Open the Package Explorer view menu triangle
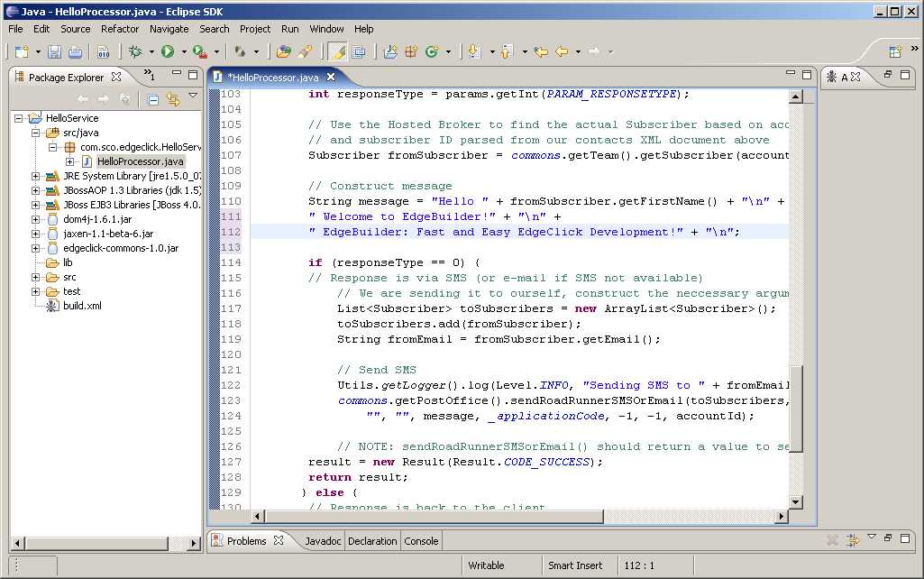 [x=193, y=96]
